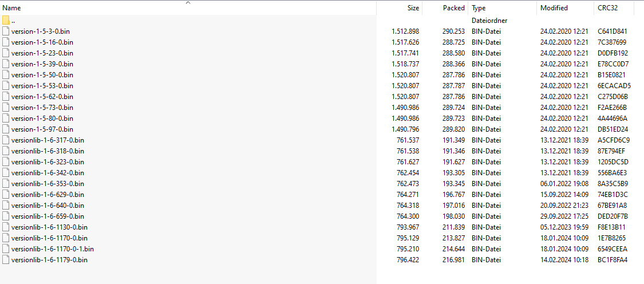Screen dimensions: 644x284
Task: Select file icon of versionlib-1-6-640-0.bin
Action: pos(5,206)
